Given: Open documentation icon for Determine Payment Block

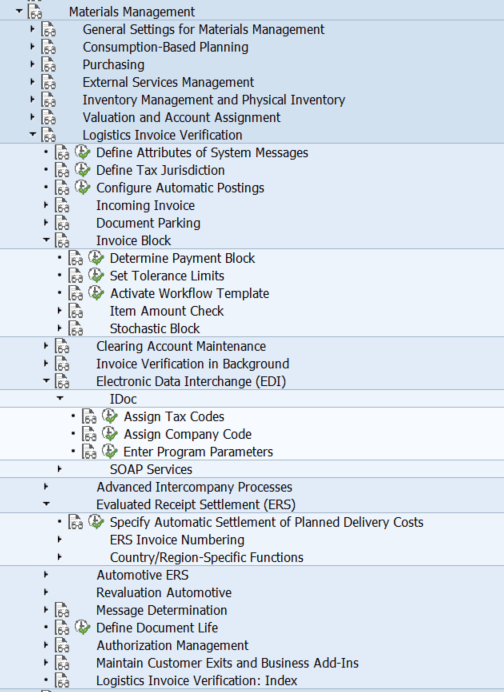Looking at the screenshot, I should coord(75,258).
